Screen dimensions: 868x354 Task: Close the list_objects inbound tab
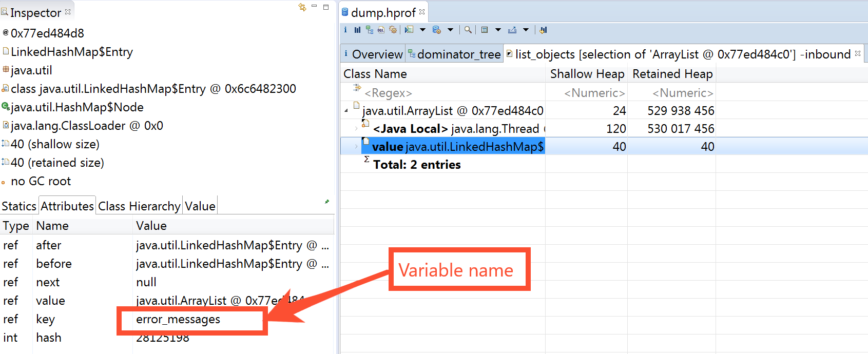click(x=858, y=53)
